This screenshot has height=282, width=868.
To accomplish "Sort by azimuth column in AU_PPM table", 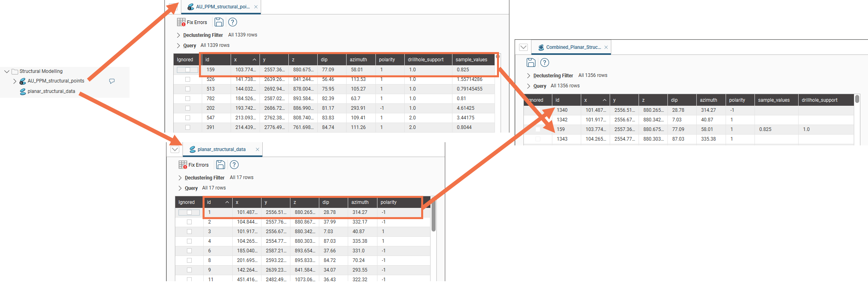I will click(x=358, y=60).
